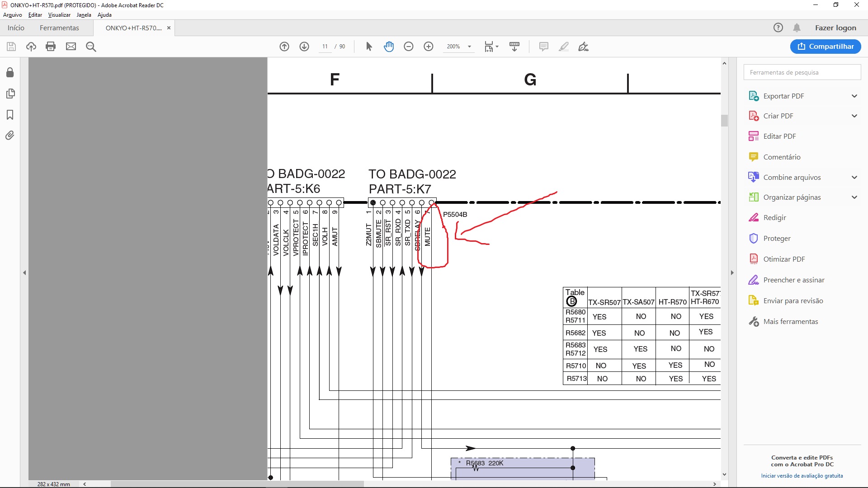Click the print file icon
The width and height of the screenshot is (868, 488).
click(x=51, y=47)
